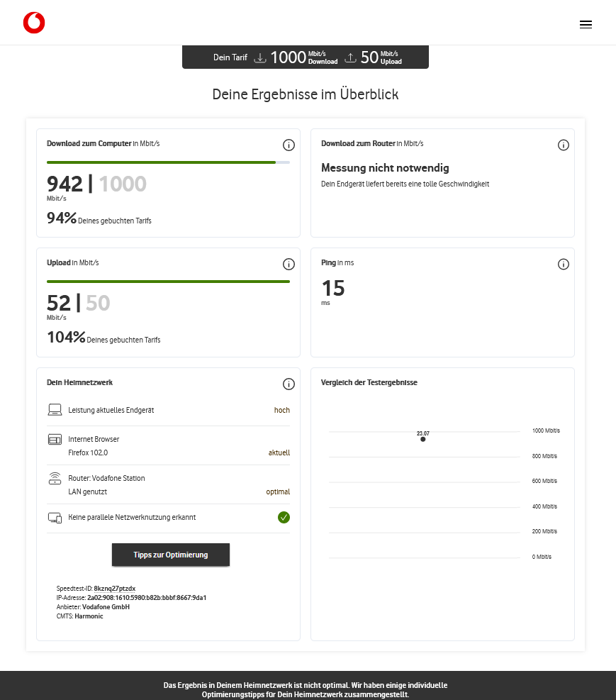Click the Vodafone Station router icon
This screenshot has height=700, width=616.
tap(55, 479)
